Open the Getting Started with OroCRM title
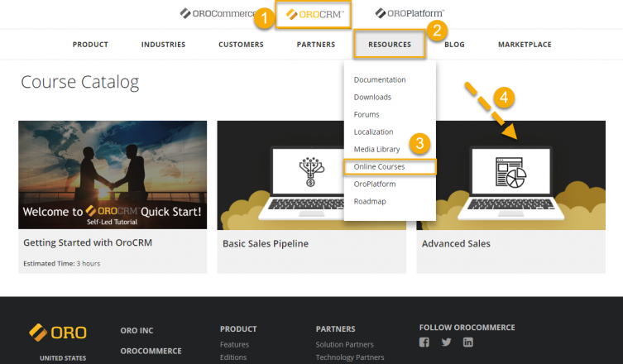 click(x=88, y=242)
